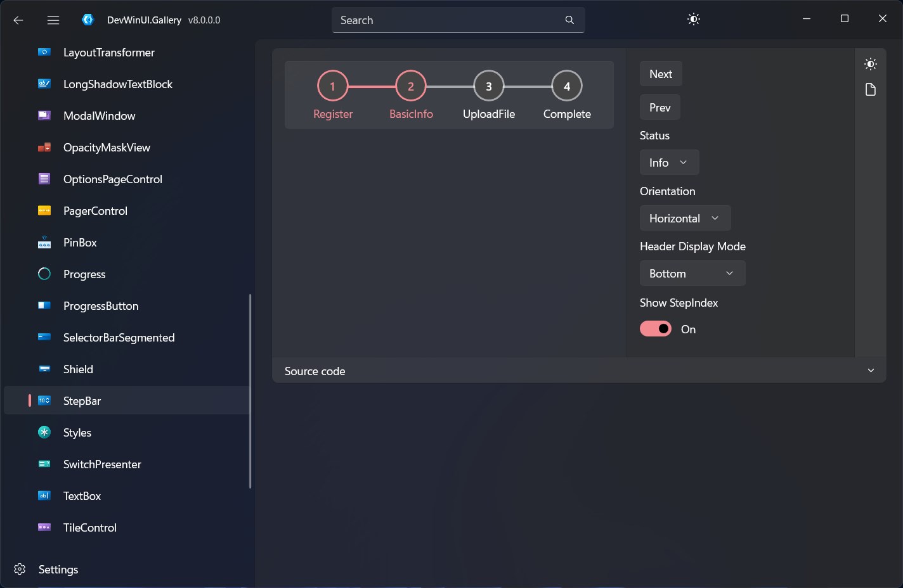Viewport: 903px width, 588px height.
Task: Click the PinBox sidebar icon
Action: click(44, 242)
